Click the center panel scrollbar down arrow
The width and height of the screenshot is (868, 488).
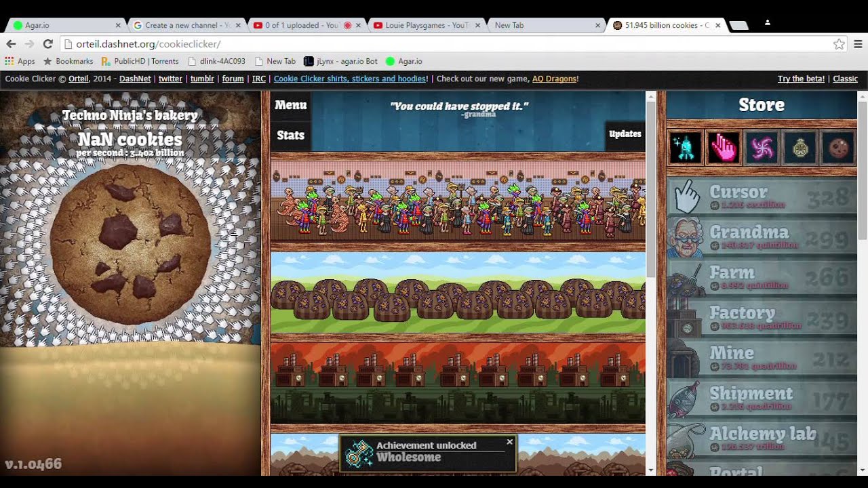pyautogui.click(x=651, y=470)
